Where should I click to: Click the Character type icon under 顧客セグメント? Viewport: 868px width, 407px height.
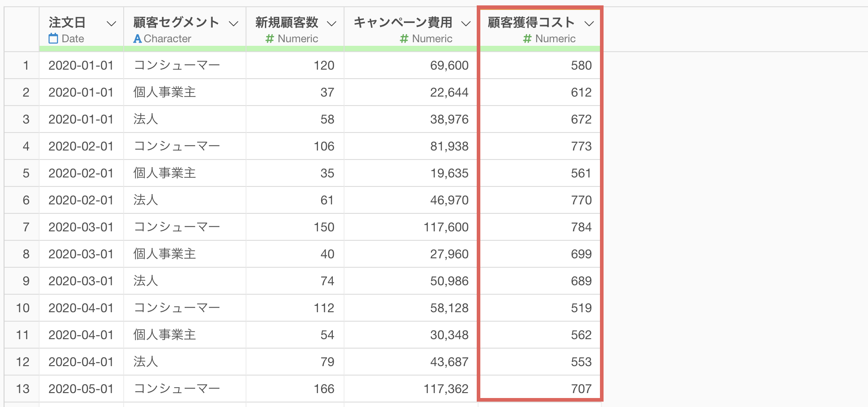[x=138, y=39]
